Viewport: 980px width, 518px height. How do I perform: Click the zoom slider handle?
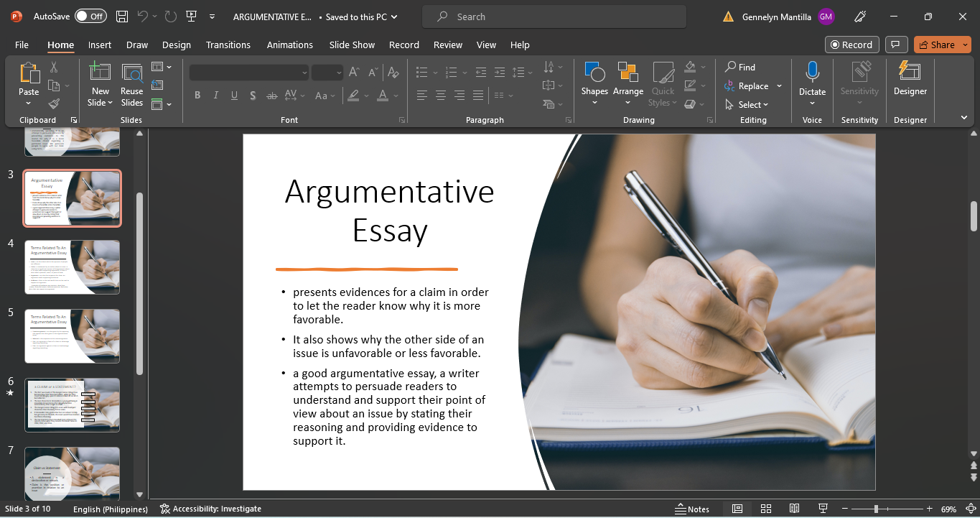point(876,509)
